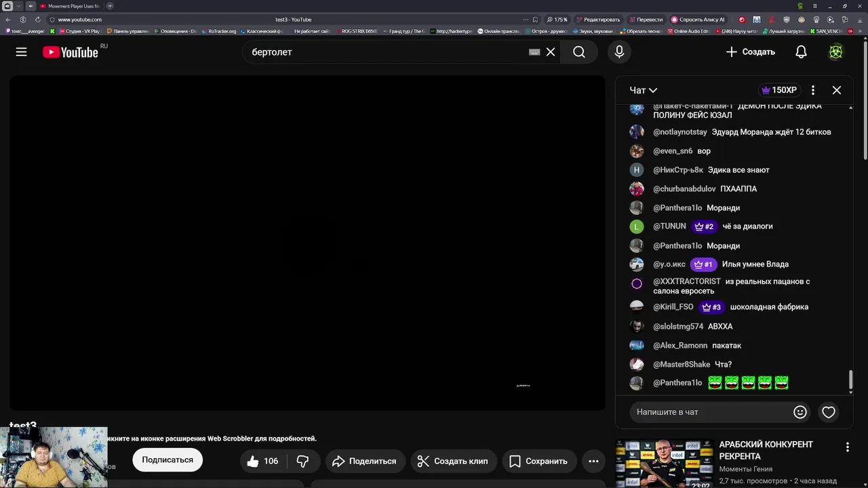
Task: Go to the YouTube home logo
Action: click(71, 52)
